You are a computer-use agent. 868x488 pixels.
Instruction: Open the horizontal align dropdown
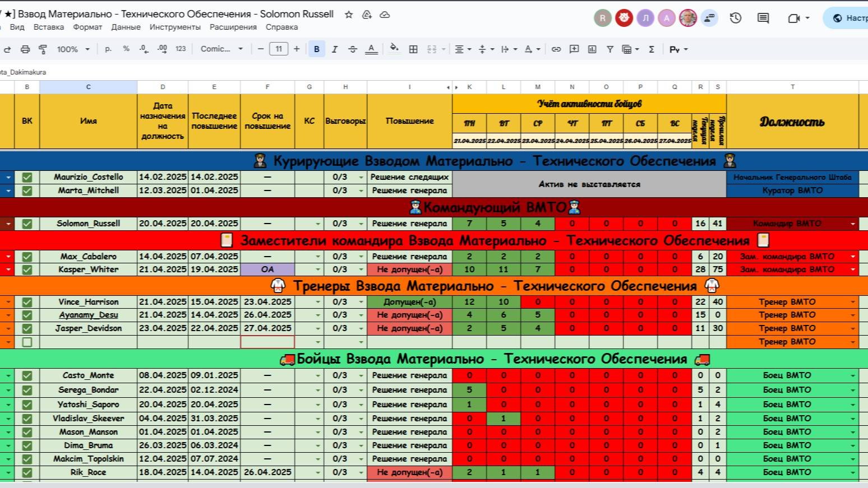click(463, 49)
